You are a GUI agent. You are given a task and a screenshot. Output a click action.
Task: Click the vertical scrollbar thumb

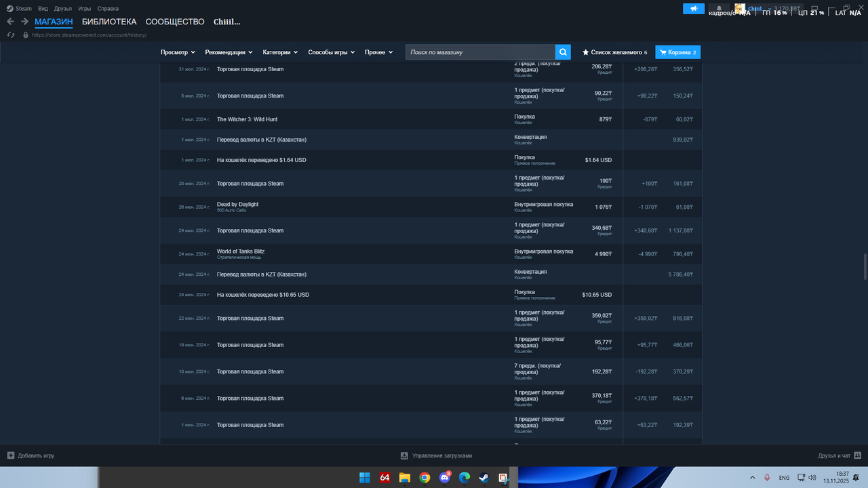click(x=865, y=266)
